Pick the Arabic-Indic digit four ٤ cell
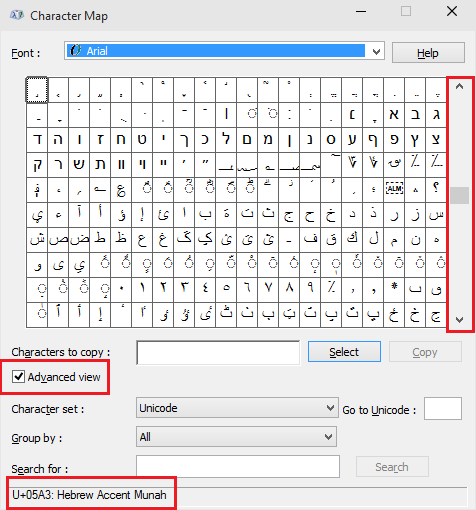 (205, 290)
